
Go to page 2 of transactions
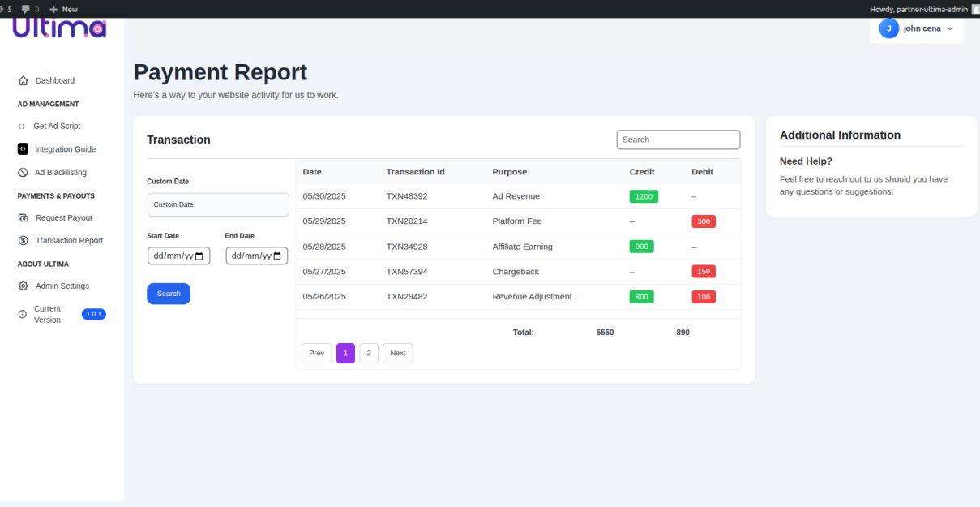tap(369, 353)
